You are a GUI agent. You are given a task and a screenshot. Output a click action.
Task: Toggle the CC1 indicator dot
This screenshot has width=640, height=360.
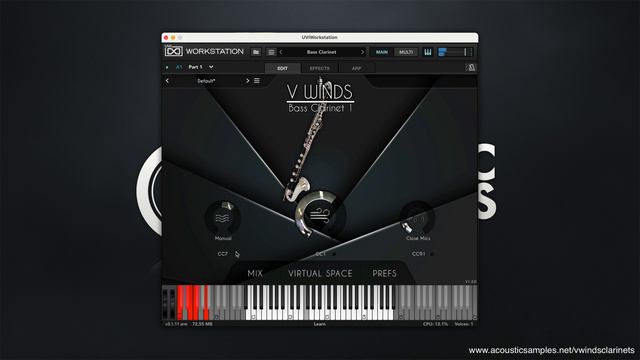click(x=334, y=254)
